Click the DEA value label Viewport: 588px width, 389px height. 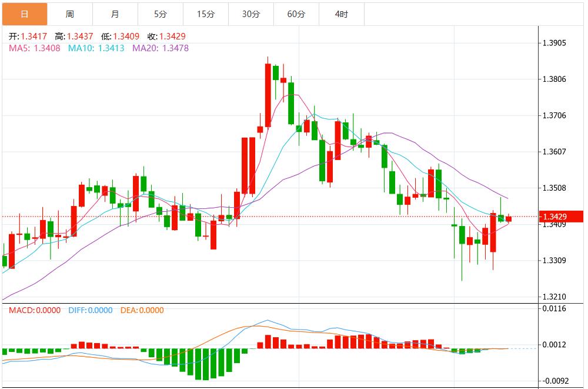(142, 310)
